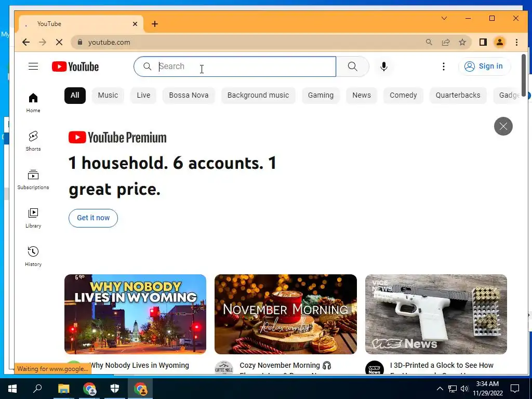Open a new Chrome tab
The height and width of the screenshot is (399, 532).
coord(155,24)
